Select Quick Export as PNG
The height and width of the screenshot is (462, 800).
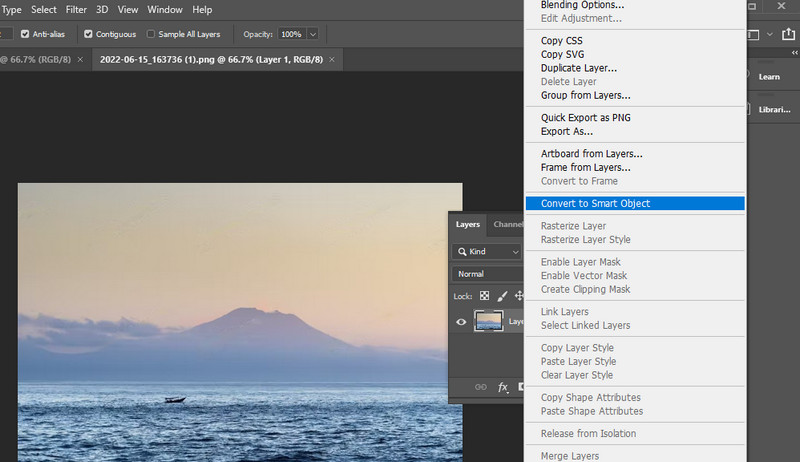pos(585,118)
